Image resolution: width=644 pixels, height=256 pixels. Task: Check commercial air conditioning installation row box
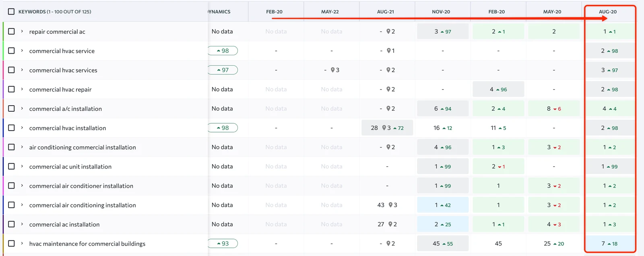tap(11, 205)
